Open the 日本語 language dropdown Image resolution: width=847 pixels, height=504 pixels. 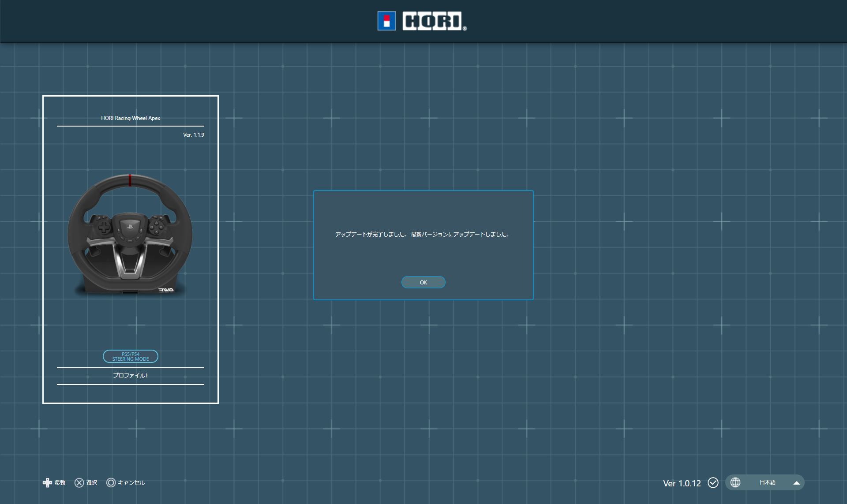coord(767,482)
